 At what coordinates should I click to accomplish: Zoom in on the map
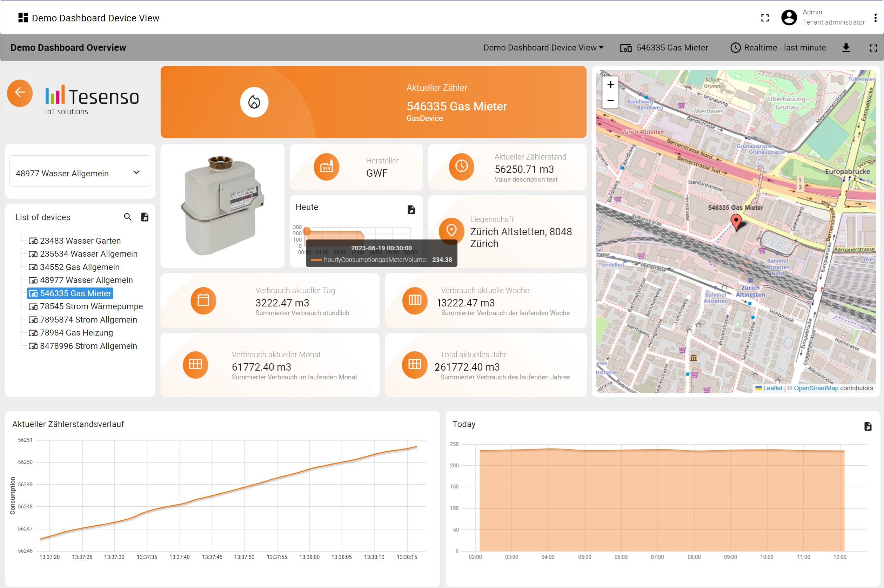click(610, 85)
